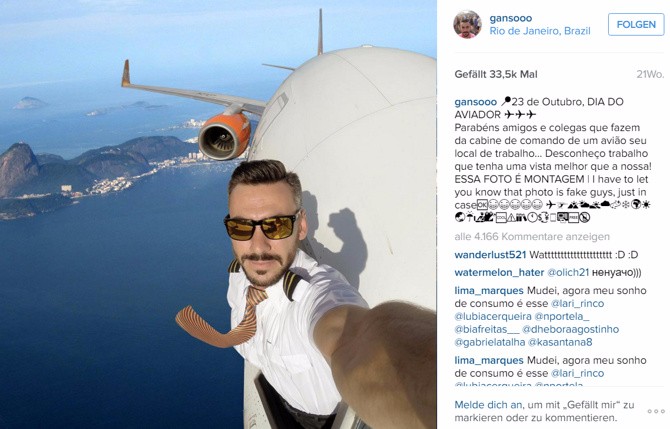The height and width of the screenshot is (429, 670).
Task: Open the gansooo profile avatar
Action: pyautogui.click(x=467, y=24)
